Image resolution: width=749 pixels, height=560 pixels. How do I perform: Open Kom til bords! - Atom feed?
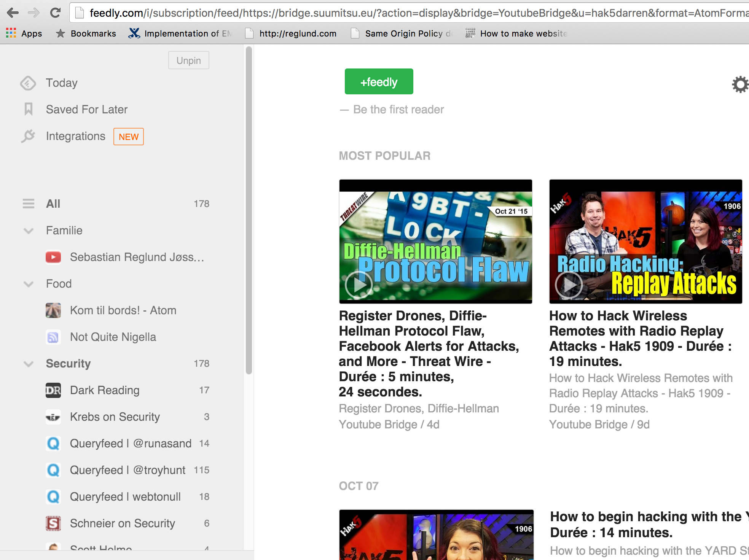click(123, 310)
